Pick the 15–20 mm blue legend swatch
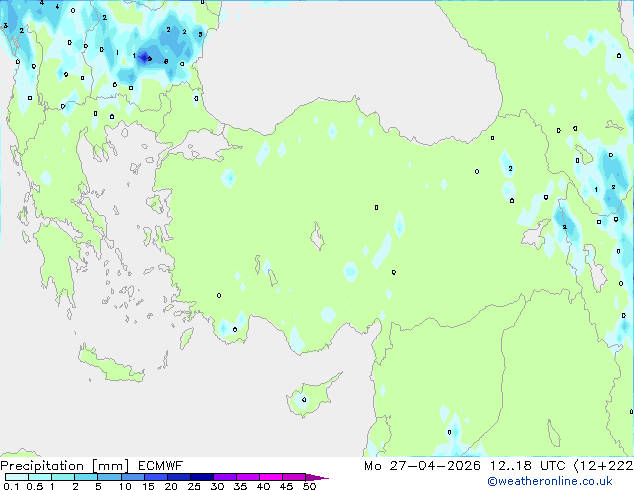634x490 pixels. click(155, 477)
